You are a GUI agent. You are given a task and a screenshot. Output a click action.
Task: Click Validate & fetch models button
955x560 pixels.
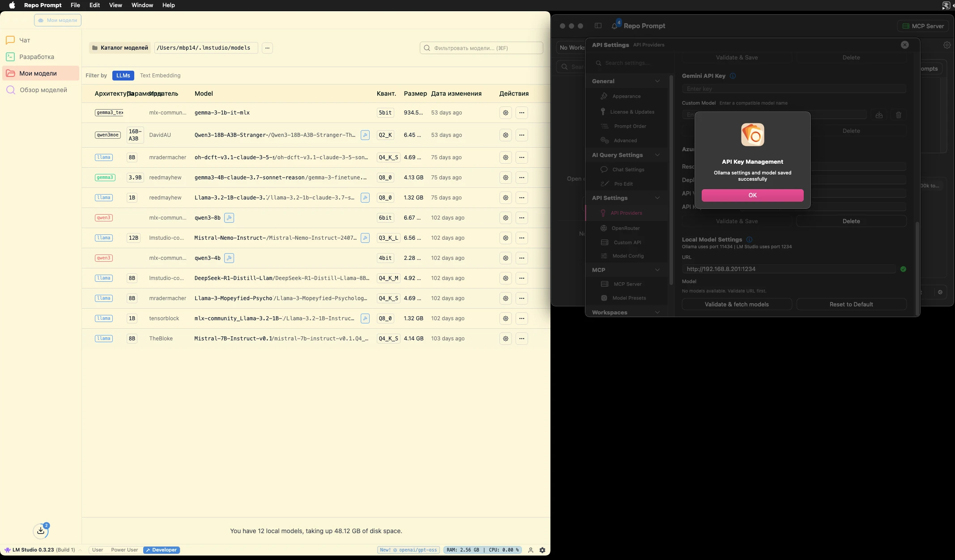coord(737,305)
